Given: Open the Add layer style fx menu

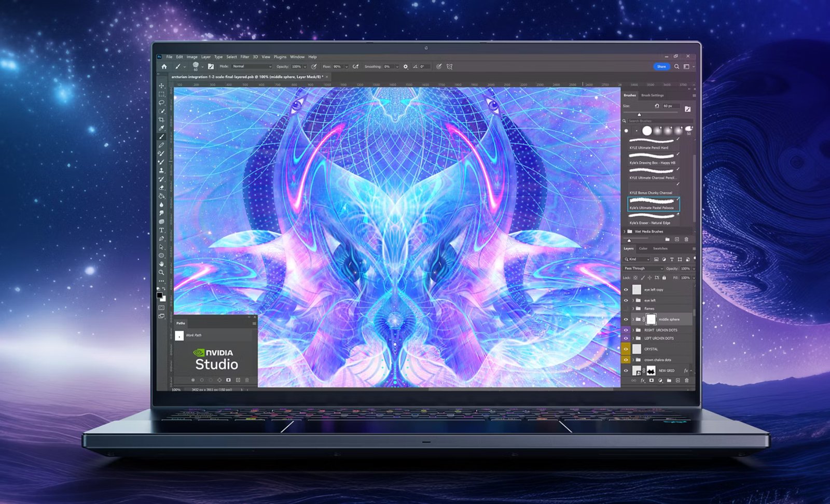Looking at the screenshot, I should 642,380.
